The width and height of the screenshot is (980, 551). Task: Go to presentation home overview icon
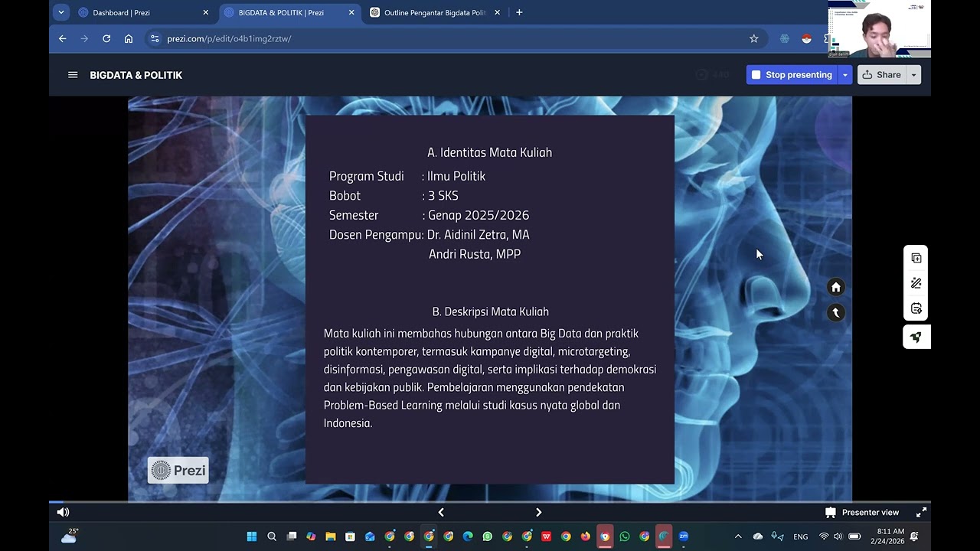coord(836,287)
